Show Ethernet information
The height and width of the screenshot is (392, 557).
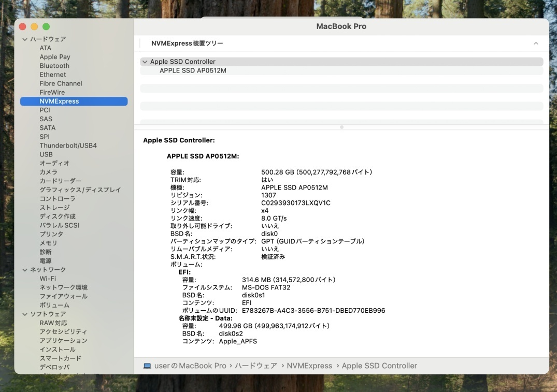pyautogui.click(x=52, y=75)
